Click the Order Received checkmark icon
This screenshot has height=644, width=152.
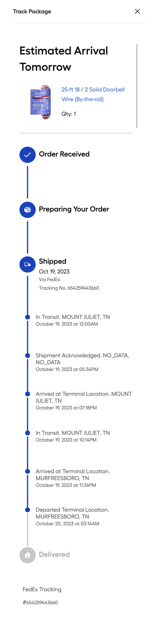(28, 155)
